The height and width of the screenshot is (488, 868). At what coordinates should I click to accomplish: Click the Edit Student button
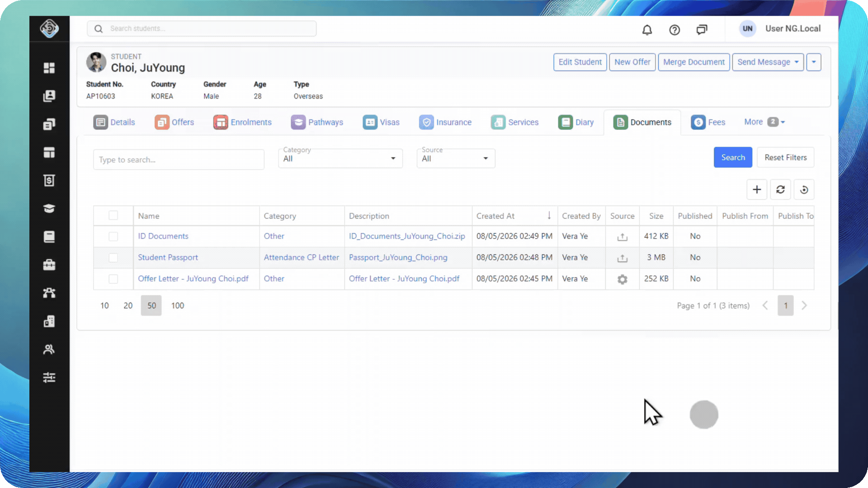[580, 62]
